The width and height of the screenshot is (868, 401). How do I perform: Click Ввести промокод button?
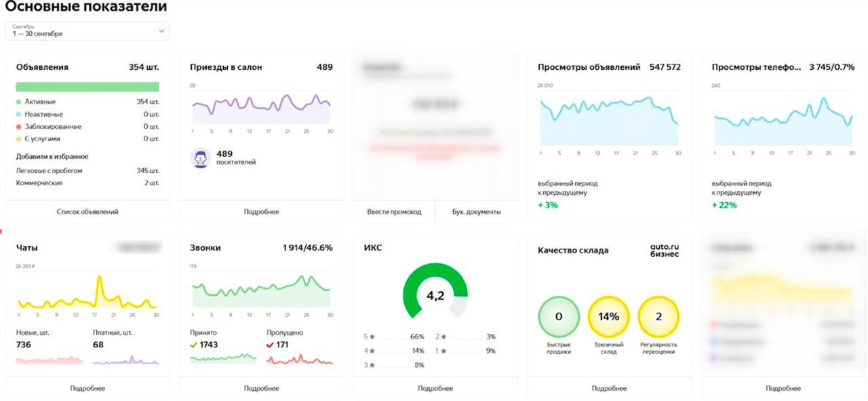click(x=394, y=212)
